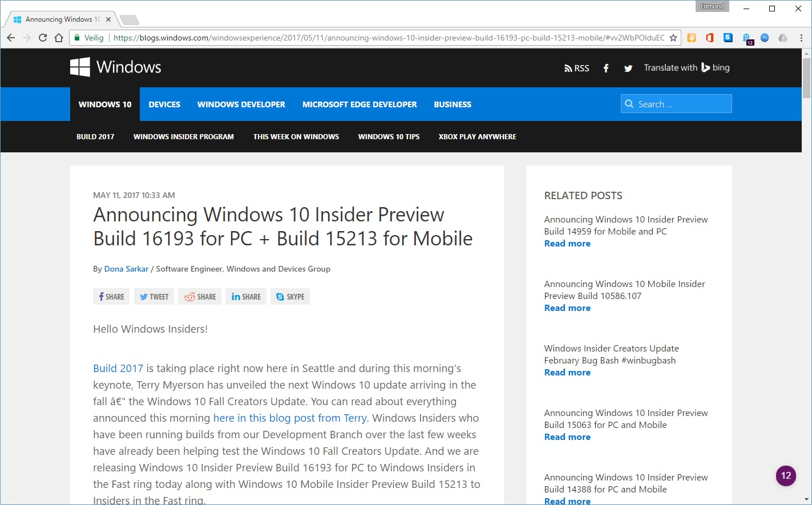
Task: Open the blue pulse extension icon
Action: coord(765,38)
